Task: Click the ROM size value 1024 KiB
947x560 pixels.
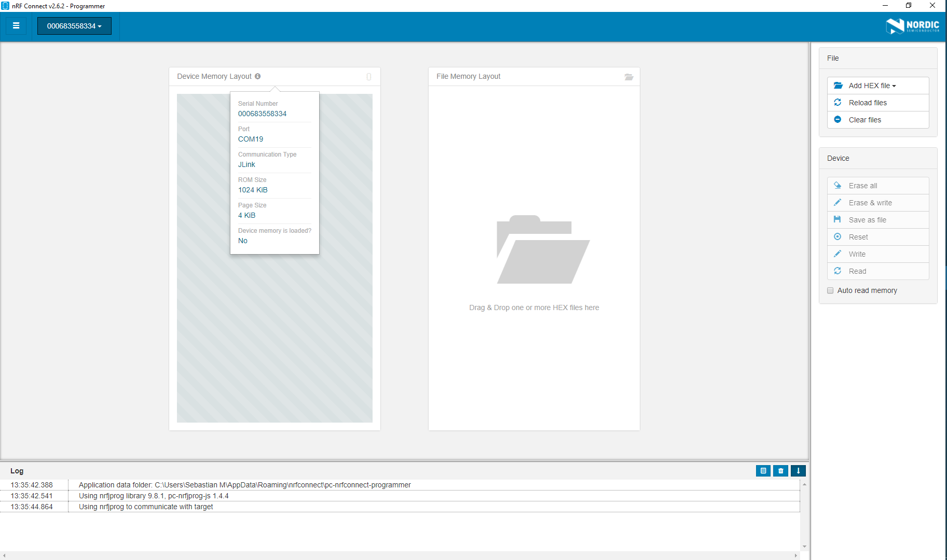Action: [x=253, y=190]
